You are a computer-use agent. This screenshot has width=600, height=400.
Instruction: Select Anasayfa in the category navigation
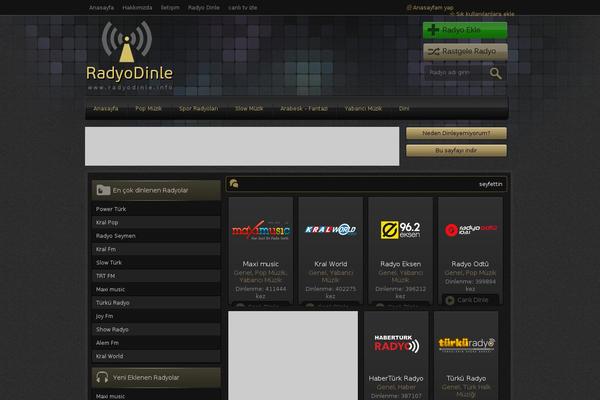(106, 109)
